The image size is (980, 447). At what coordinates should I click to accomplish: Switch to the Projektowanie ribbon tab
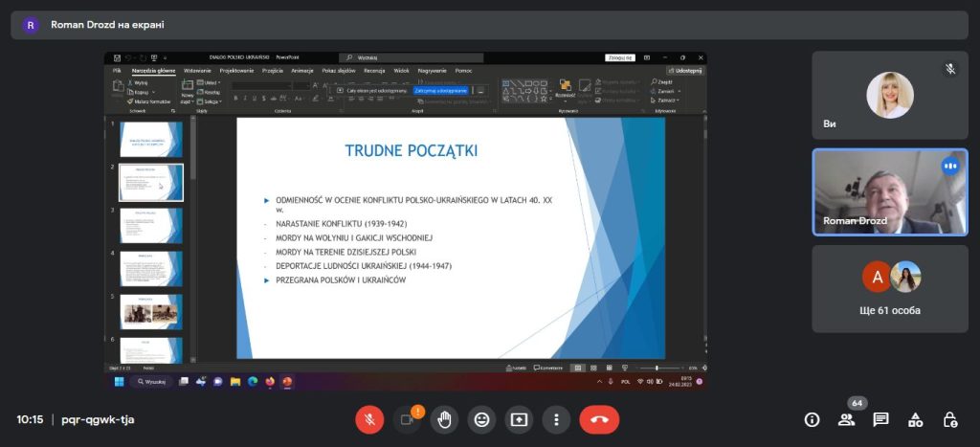pyautogui.click(x=236, y=71)
